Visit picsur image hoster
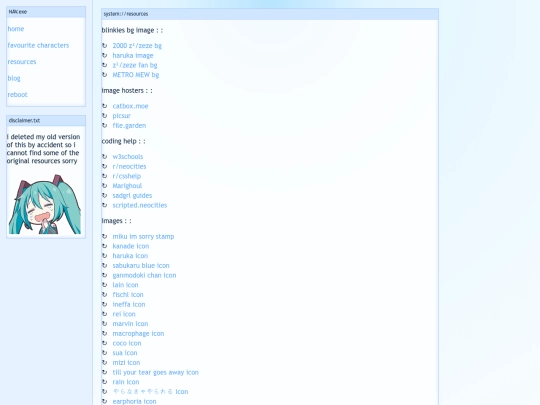The image size is (540, 405). point(122,116)
